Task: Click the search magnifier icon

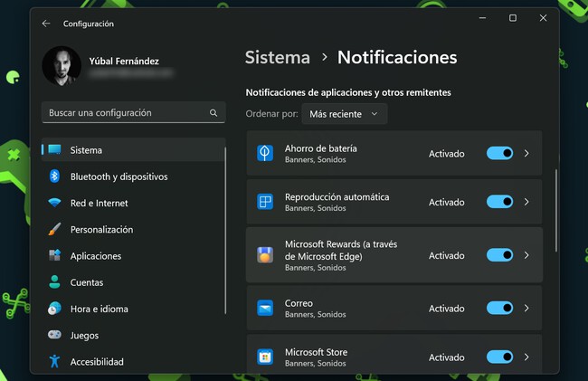Action: (x=213, y=113)
